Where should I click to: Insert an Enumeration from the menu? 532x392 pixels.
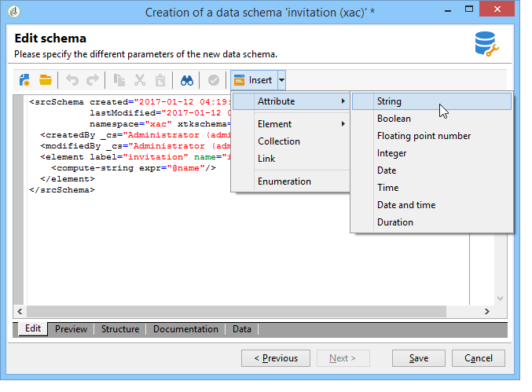click(x=284, y=181)
